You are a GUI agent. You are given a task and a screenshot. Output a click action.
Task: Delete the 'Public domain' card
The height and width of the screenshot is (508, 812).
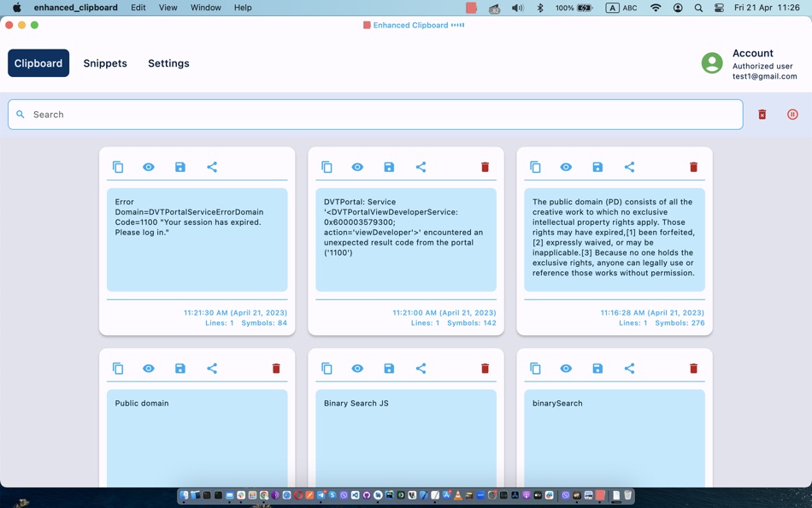click(276, 369)
